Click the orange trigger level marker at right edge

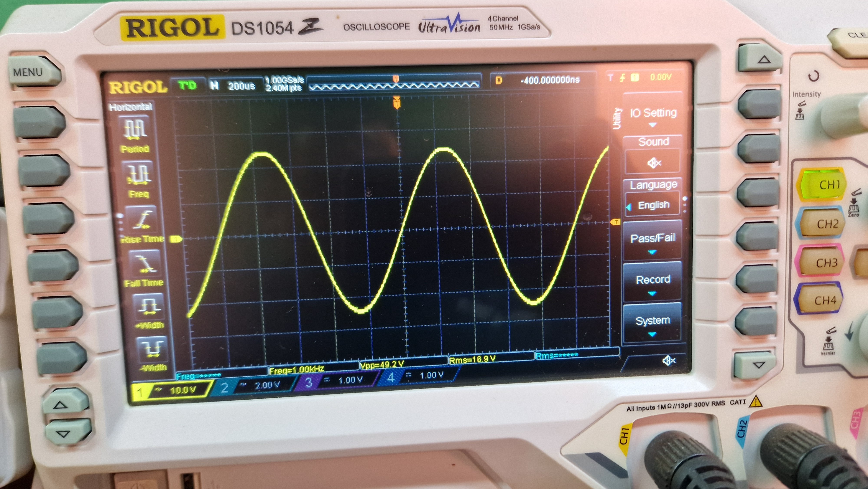coord(615,222)
